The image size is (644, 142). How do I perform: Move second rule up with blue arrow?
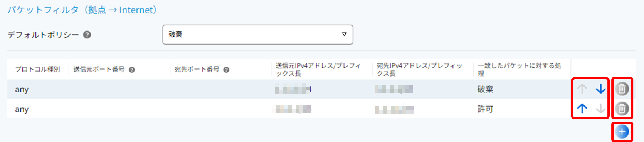pos(582,109)
